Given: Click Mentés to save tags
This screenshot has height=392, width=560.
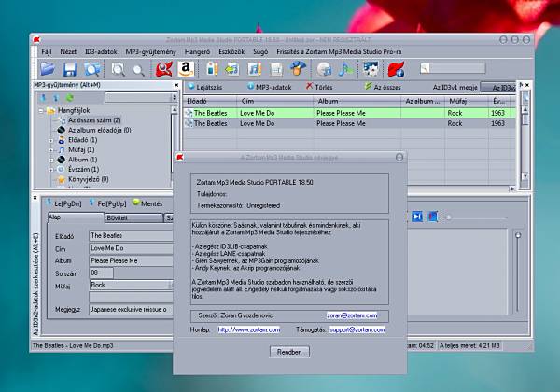Looking at the screenshot, I should point(147,203).
